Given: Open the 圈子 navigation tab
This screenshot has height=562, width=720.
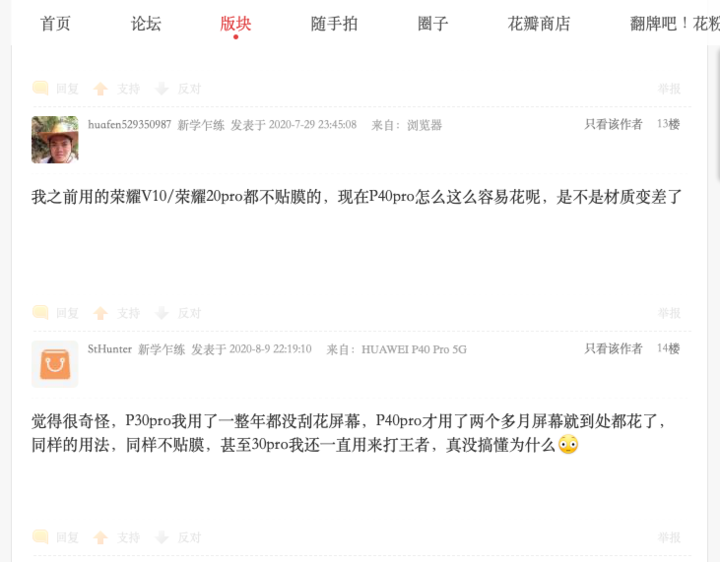Looking at the screenshot, I should click(x=433, y=23).
